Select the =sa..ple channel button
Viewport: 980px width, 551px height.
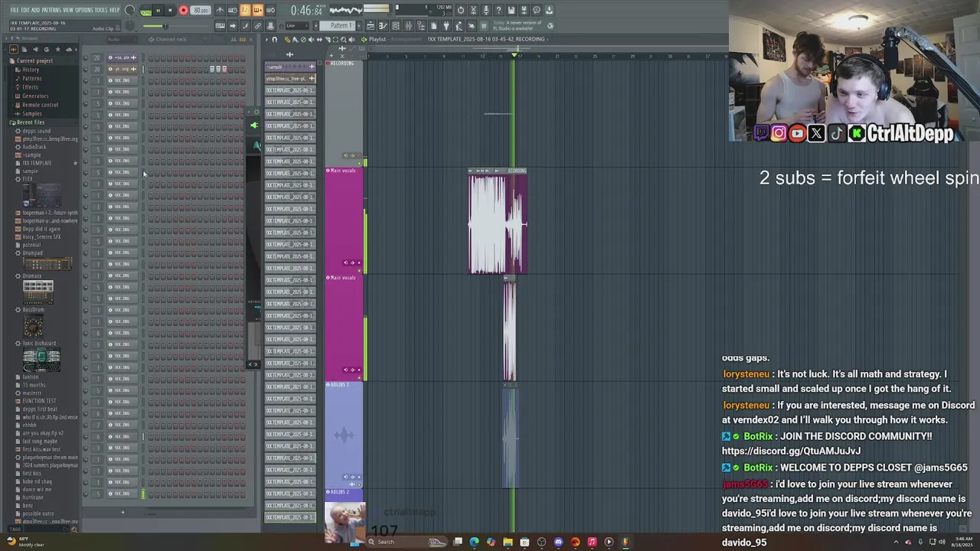point(123,57)
